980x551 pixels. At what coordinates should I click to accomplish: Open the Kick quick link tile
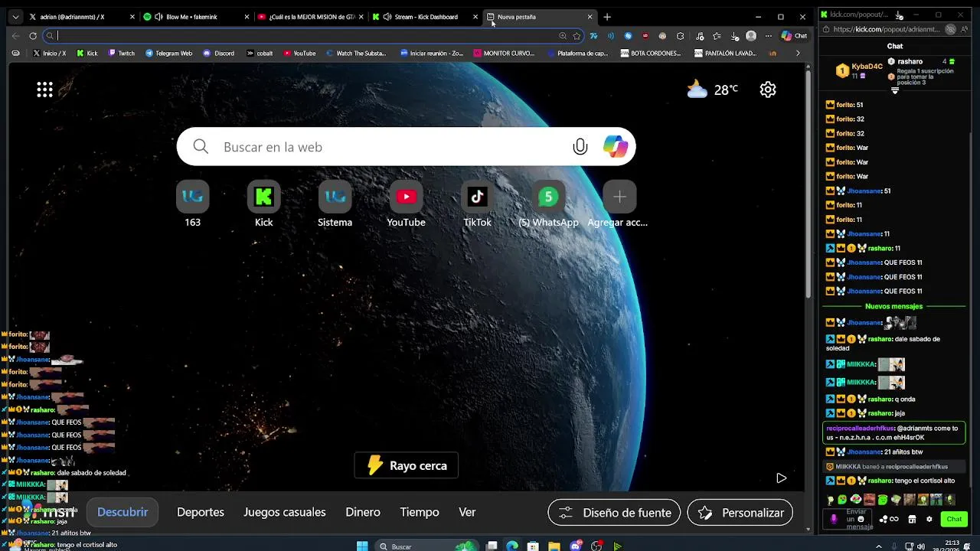coord(263,204)
